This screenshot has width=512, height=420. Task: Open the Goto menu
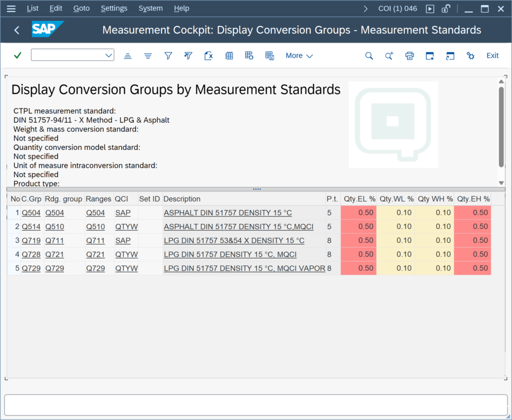pyautogui.click(x=81, y=8)
